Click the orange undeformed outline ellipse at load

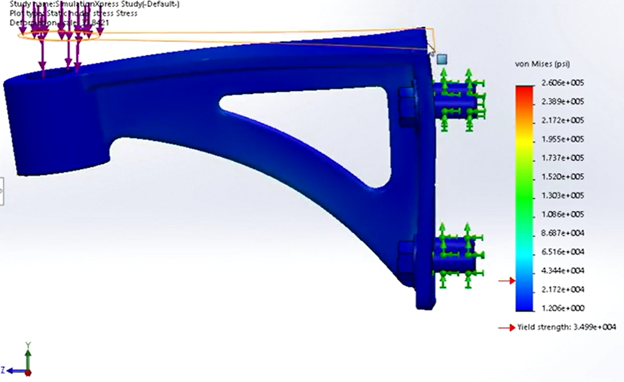point(58,36)
